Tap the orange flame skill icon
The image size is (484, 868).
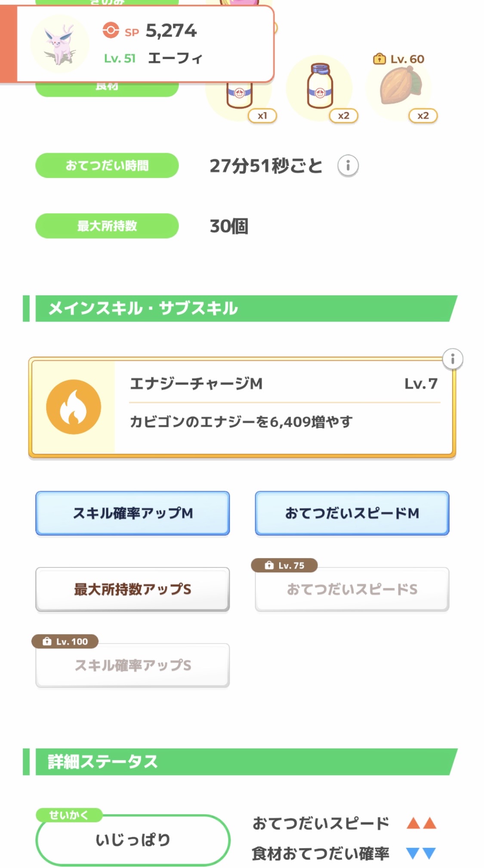pos(74,407)
